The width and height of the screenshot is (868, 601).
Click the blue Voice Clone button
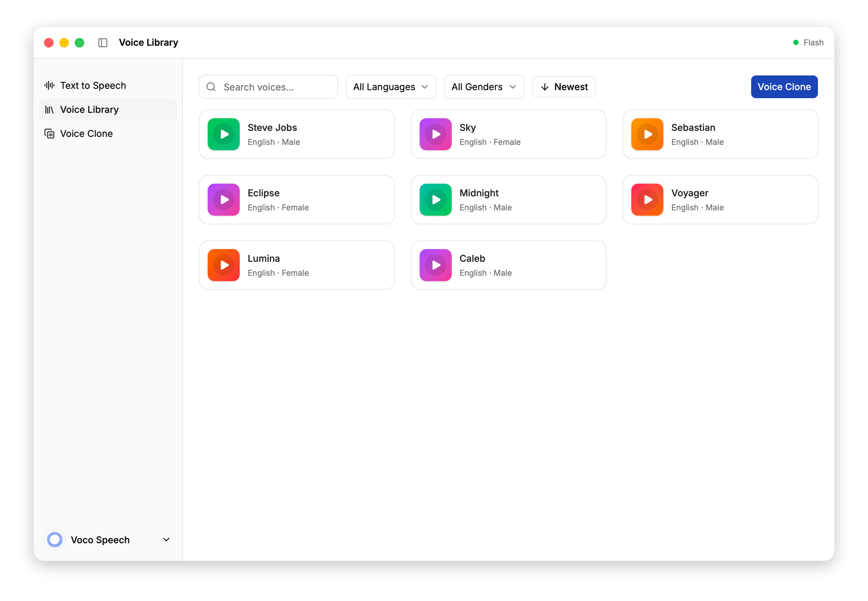pos(784,87)
